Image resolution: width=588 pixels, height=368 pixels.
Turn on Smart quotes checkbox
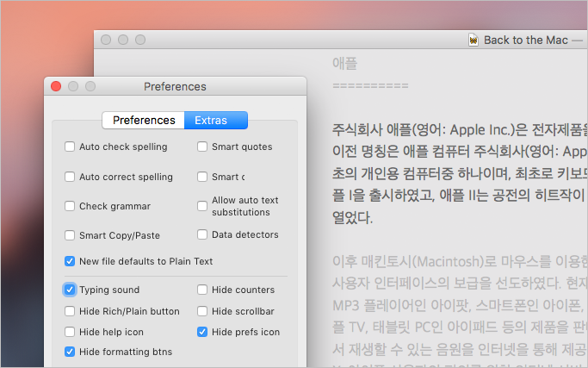coord(202,147)
